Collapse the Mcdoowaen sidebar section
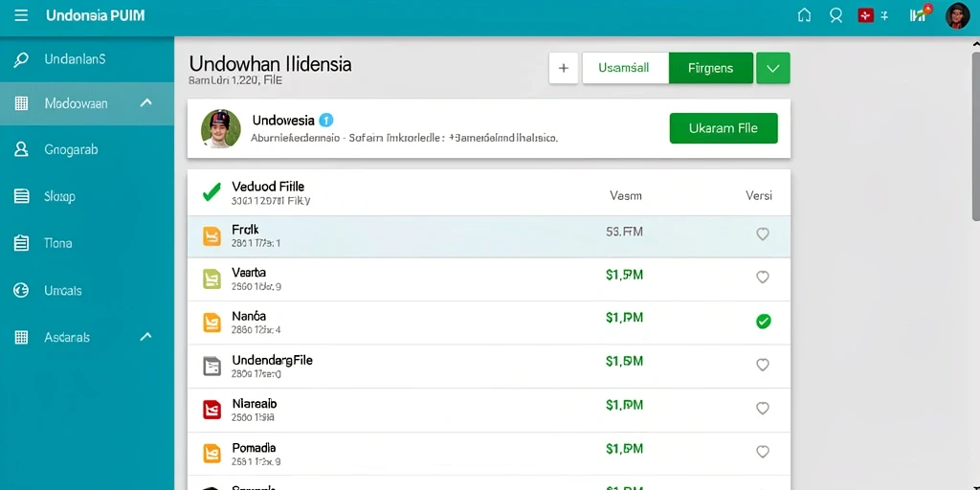Image resolution: width=980 pixels, height=490 pixels. click(145, 102)
